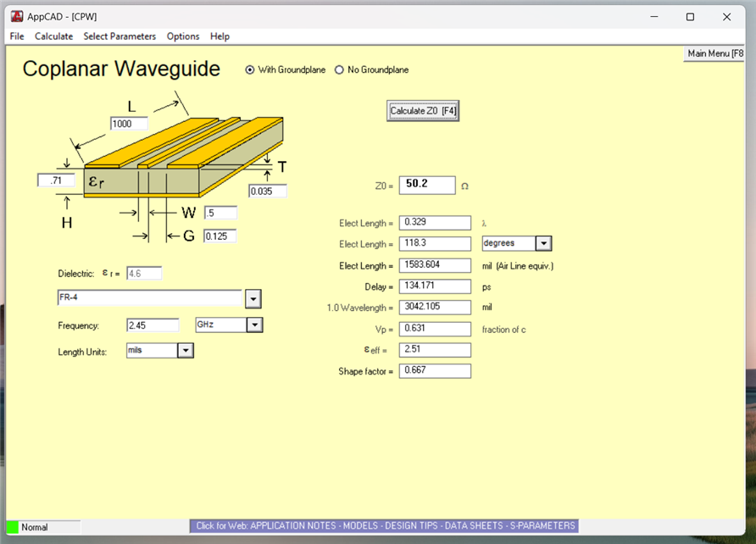Screen dimensions: 756x544
Task: Expand the degrees electrical length dropdown
Action: click(x=543, y=244)
